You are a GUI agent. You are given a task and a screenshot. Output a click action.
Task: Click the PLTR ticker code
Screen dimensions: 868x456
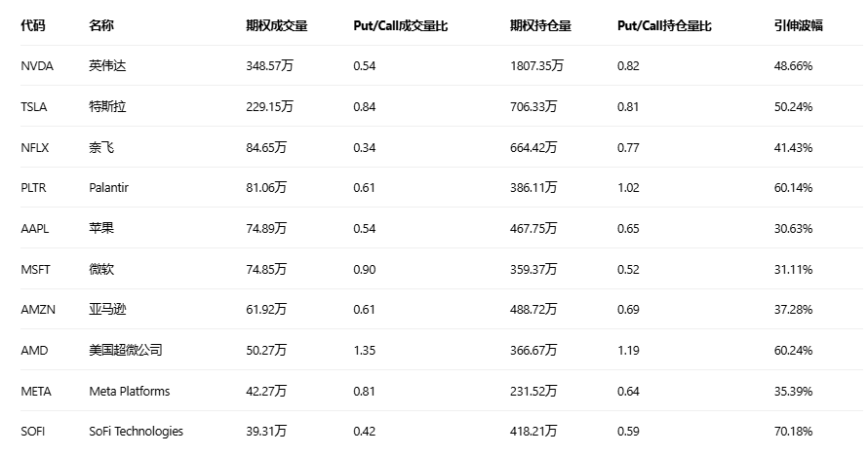click(x=35, y=188)
